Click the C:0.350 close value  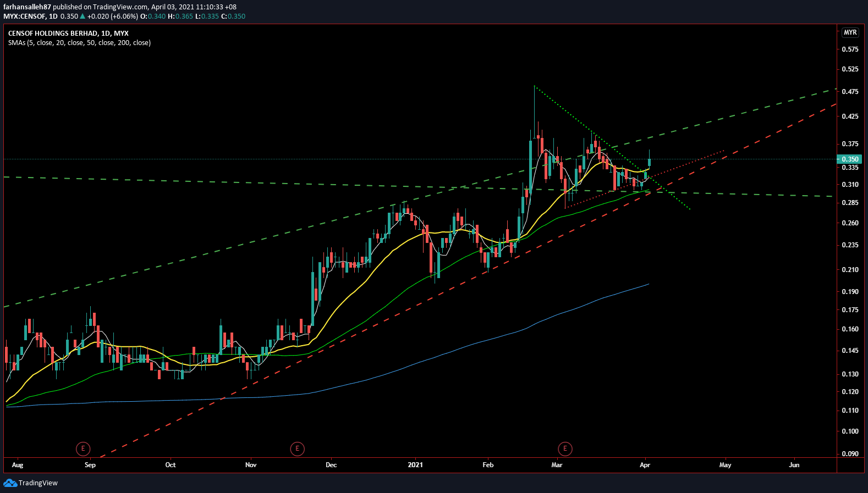pyautogui.click(x=233, y=16)
